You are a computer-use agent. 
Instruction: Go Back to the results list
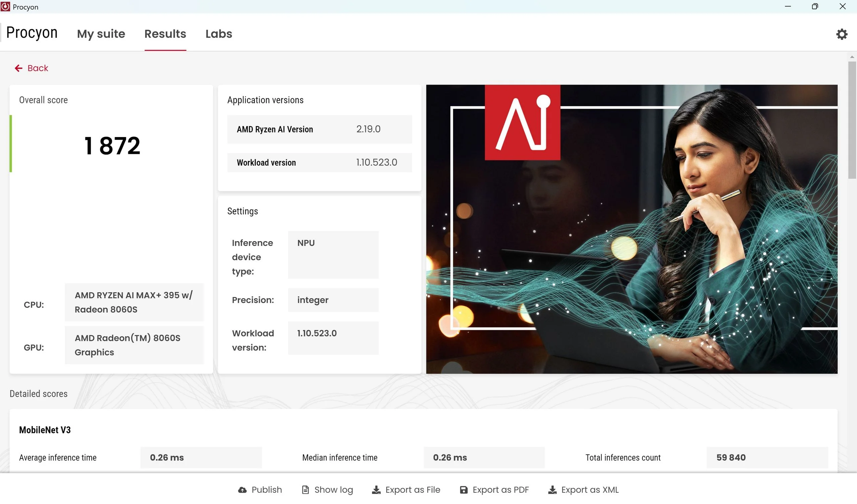[x=38, y=68]
